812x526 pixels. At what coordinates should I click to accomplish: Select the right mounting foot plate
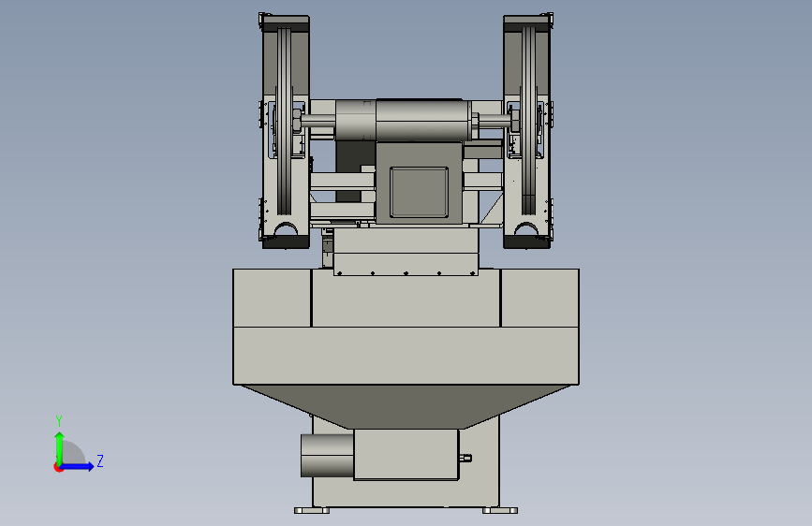coord(500,510)
